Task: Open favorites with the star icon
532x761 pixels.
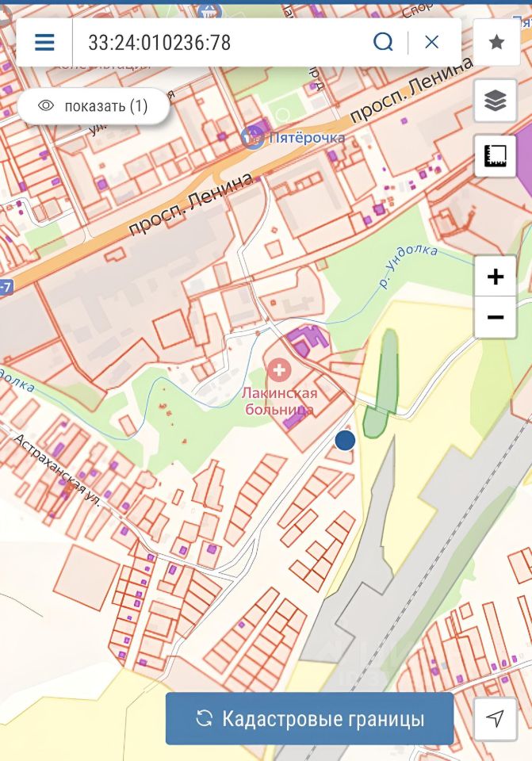Action: click(x=496, y=42)
